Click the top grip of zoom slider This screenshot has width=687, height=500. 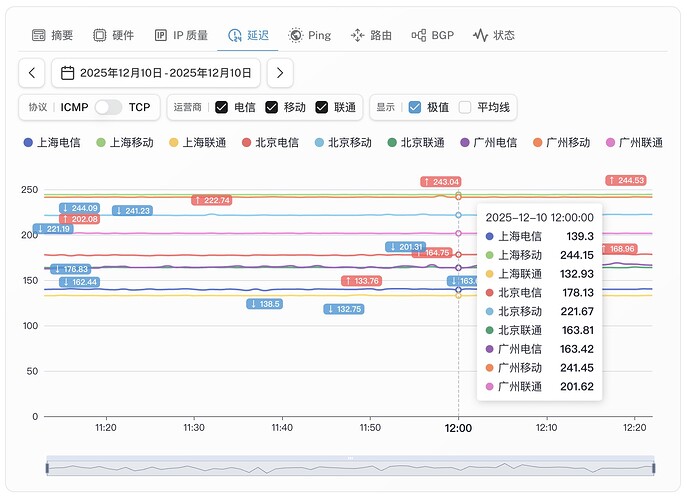[351, 458]
